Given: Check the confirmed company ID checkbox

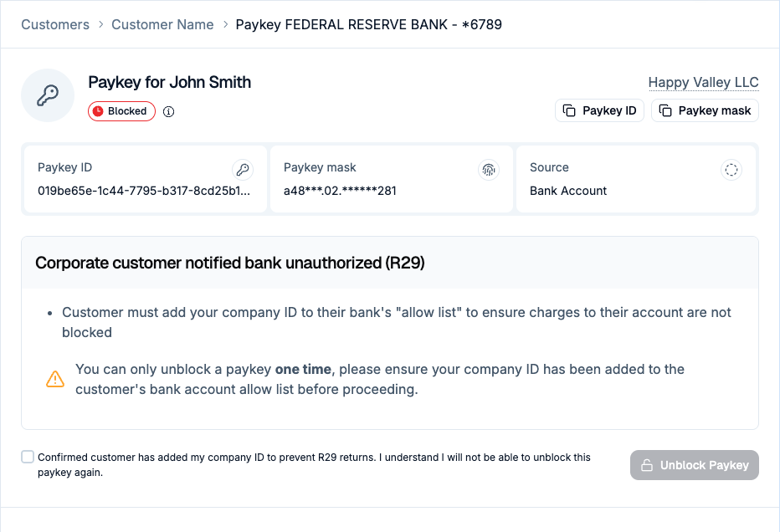Looking at the screenshot, I should tap(28, 456).
